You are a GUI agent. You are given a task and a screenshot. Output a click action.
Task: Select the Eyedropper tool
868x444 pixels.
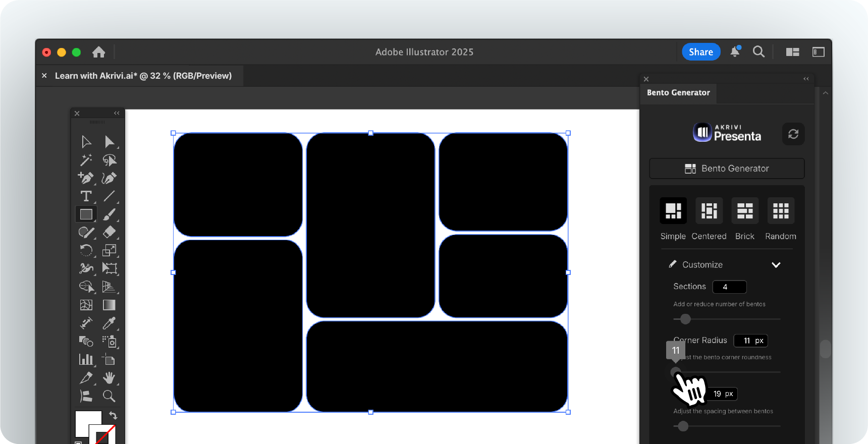pos(109,323)
